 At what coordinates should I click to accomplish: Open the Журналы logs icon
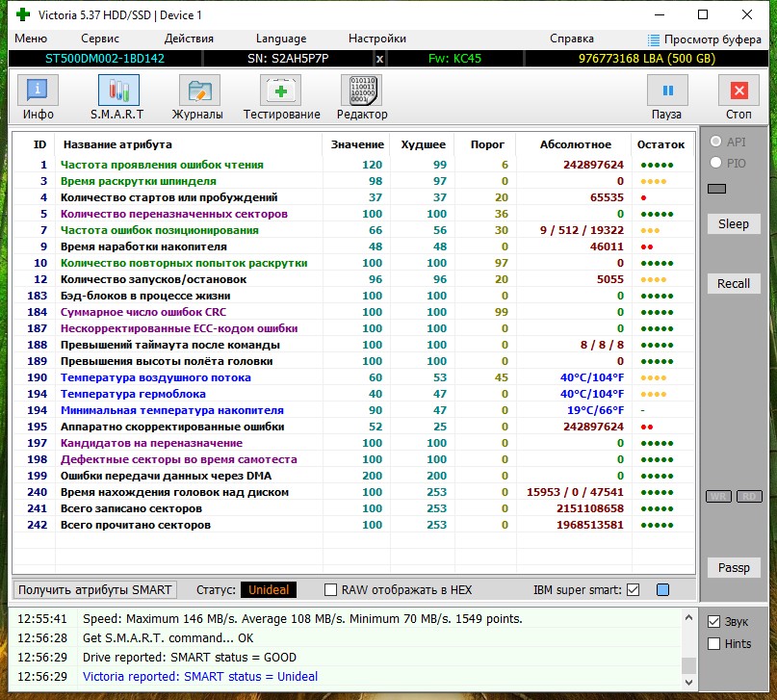click(199, 91)
